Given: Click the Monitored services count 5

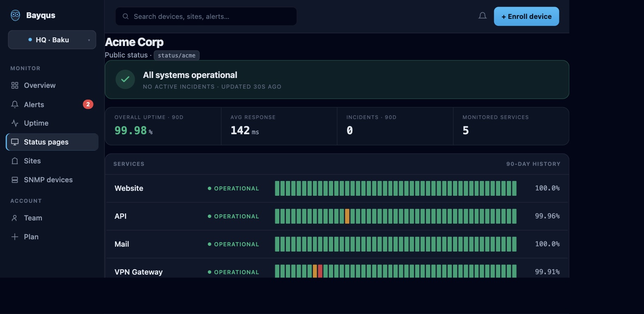Looking at the screenshot, I should [466, 131].
